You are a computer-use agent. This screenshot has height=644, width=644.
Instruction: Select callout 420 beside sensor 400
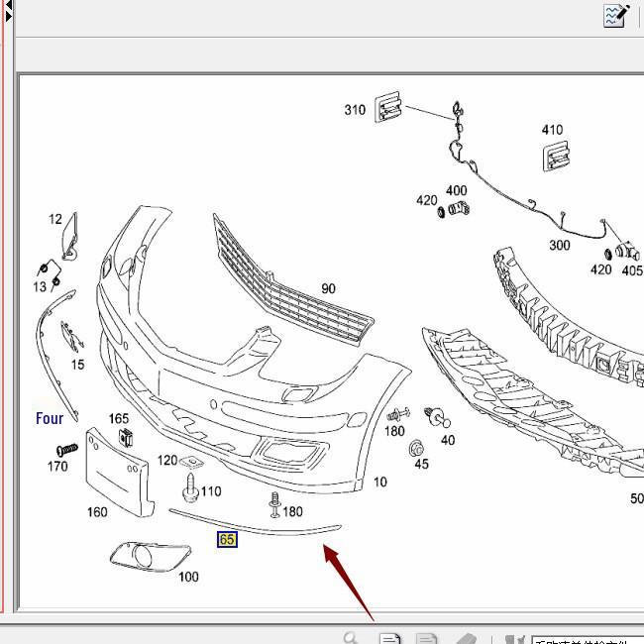pos(427,200)
